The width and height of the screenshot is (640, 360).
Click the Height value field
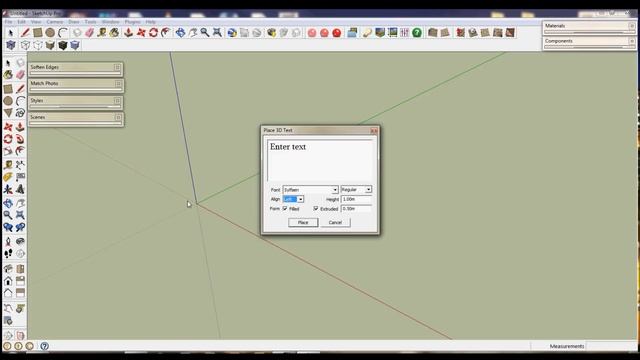356,199
